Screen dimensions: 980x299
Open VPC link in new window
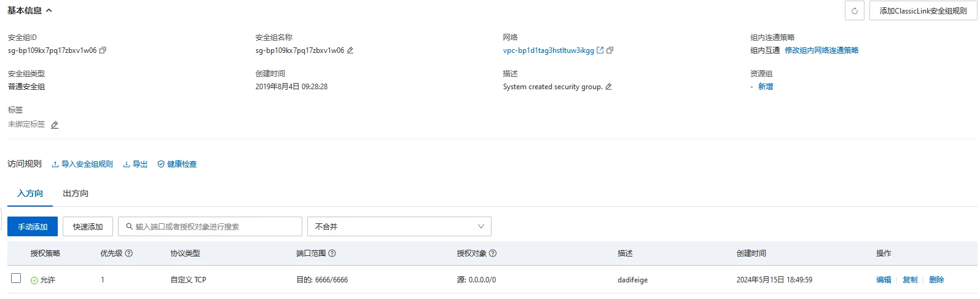(x=600, y=50)
